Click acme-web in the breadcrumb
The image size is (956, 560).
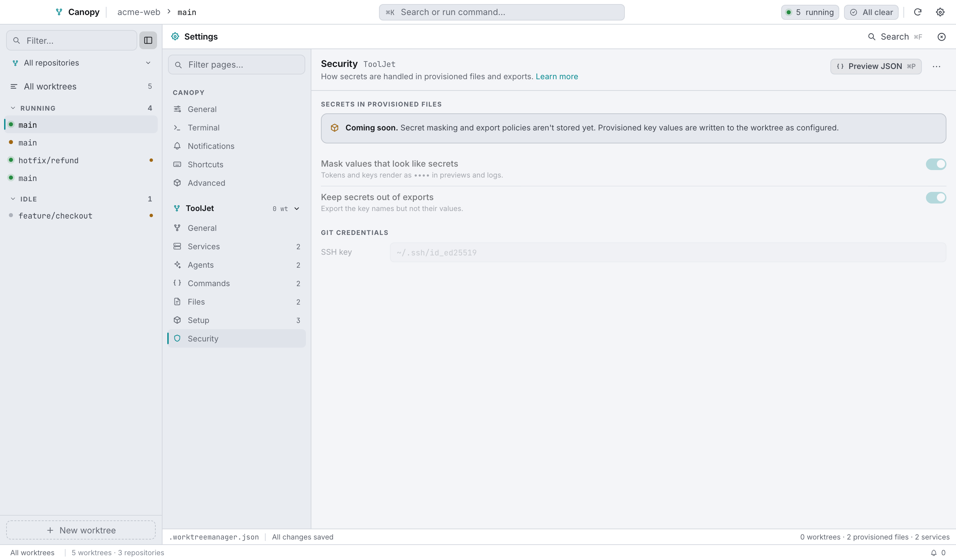click(x=139, y=12)
